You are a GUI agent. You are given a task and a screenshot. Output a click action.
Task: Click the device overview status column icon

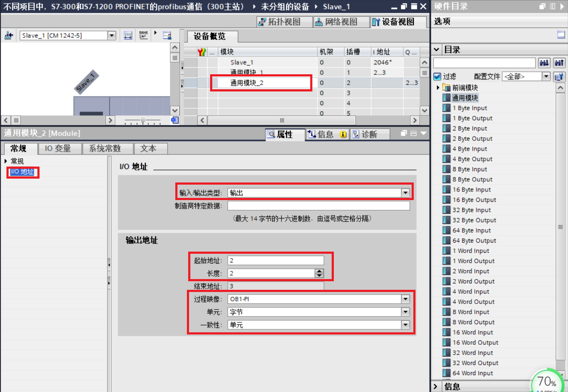pos(202,52)
